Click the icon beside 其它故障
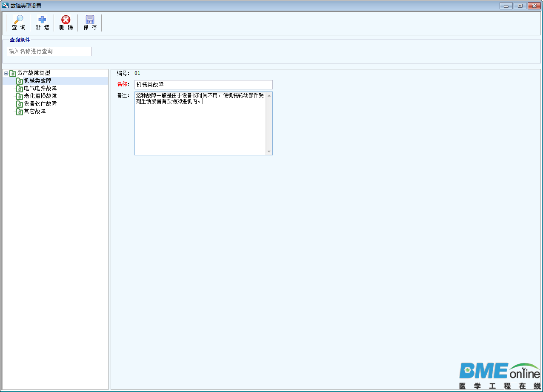 20,112
